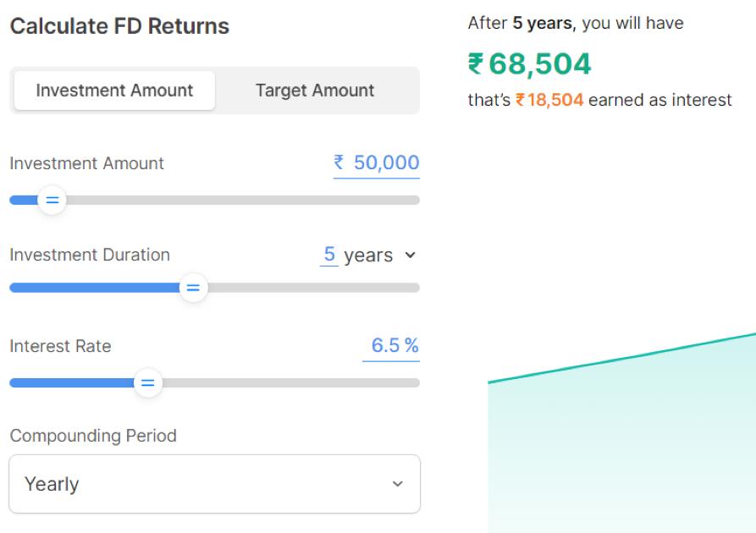This screenshot has width=756, height=533.
Task: Click the orange 18,504 interest figure
Action: click(555, 101)
